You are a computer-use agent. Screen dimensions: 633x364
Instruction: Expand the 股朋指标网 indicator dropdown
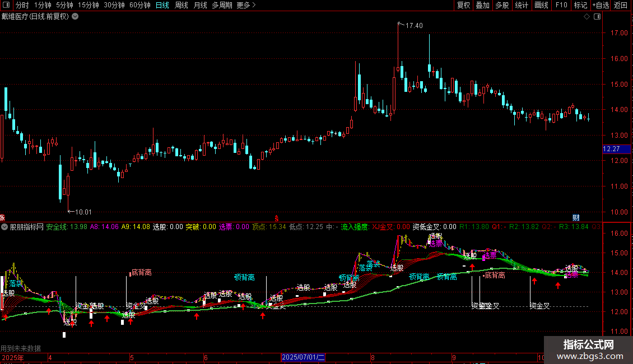[4, 227]
